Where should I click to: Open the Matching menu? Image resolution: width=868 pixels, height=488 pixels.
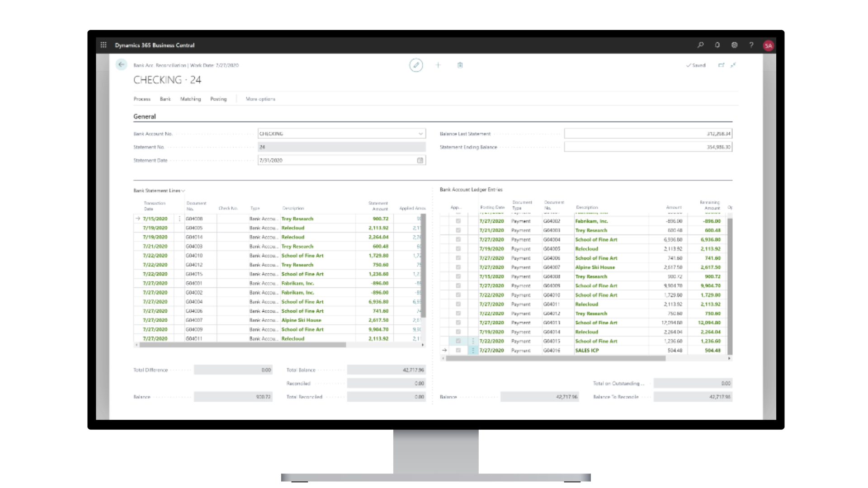click(x=190, y=99)
